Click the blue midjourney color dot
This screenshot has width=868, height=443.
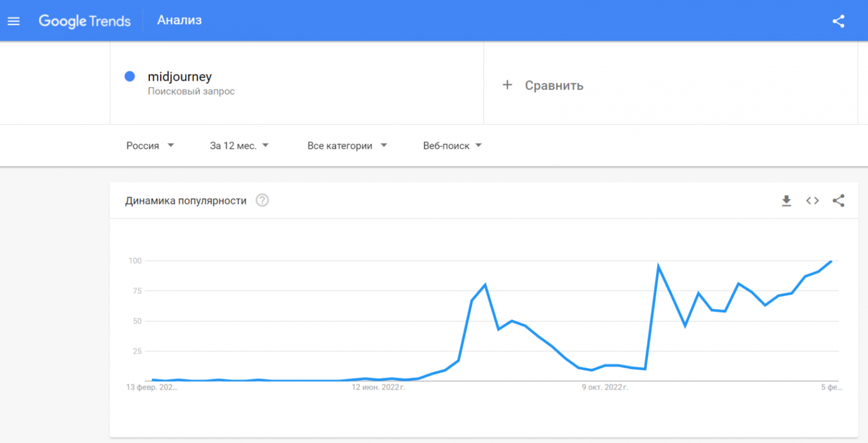tap(130, 77)
